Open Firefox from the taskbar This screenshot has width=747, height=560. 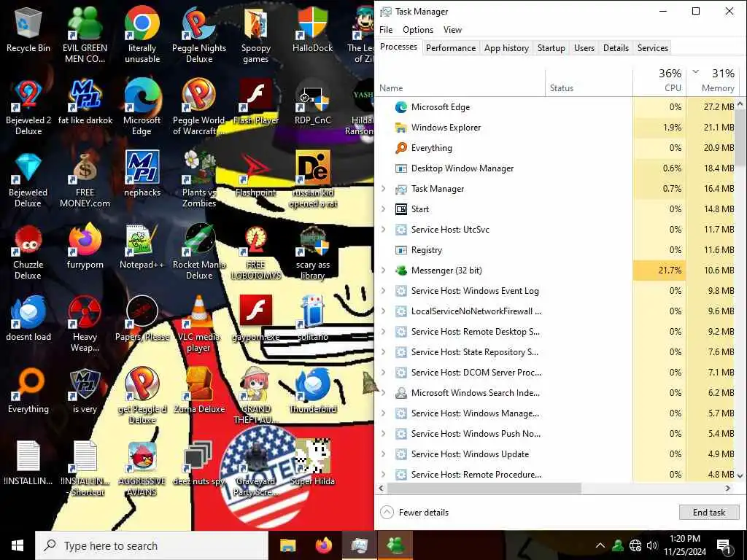point(323,545)
